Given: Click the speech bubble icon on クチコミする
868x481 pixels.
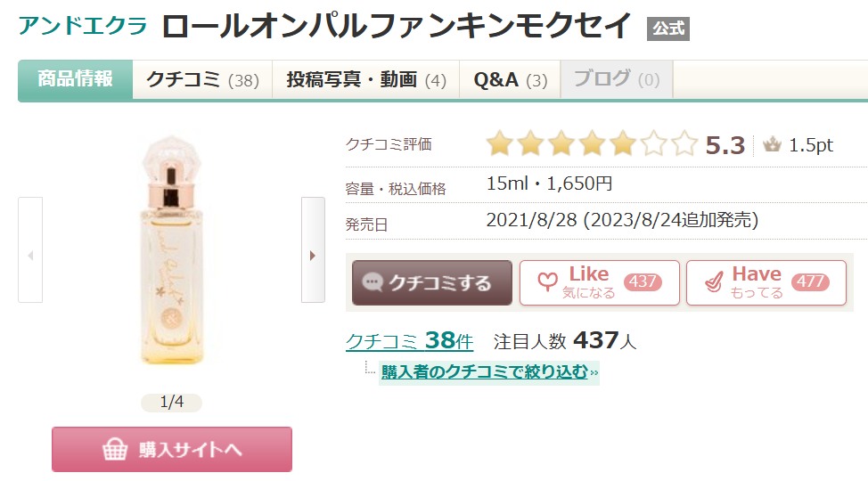Looking at the screenshot, I should click(x=373, y=283).
